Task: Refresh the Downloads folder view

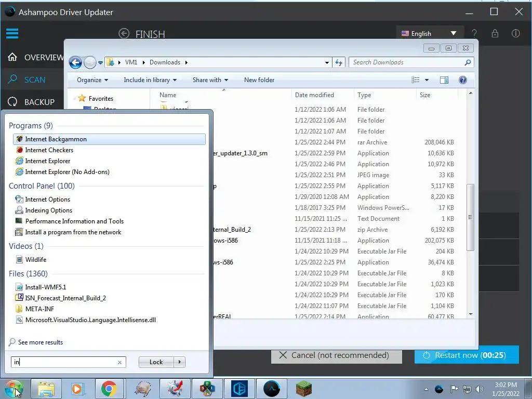Action: pyautogui.click(x=339, y=62)
